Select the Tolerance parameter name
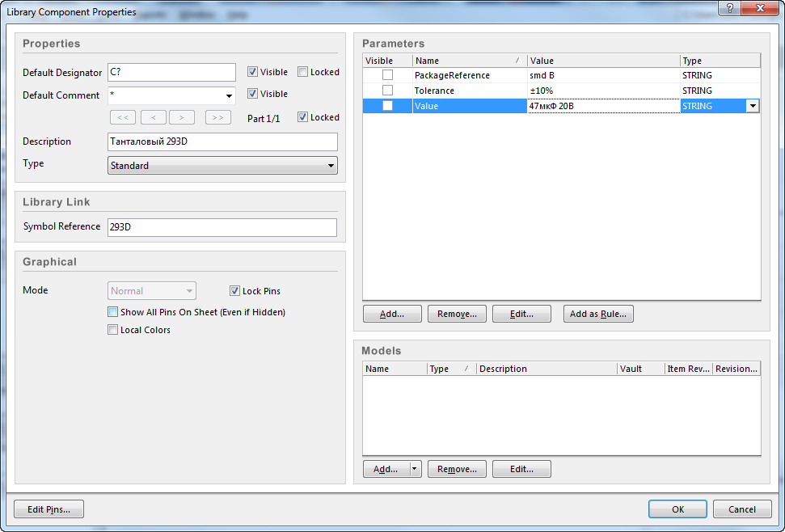This screenshot has height=532, width=785. tap(470, 91)
